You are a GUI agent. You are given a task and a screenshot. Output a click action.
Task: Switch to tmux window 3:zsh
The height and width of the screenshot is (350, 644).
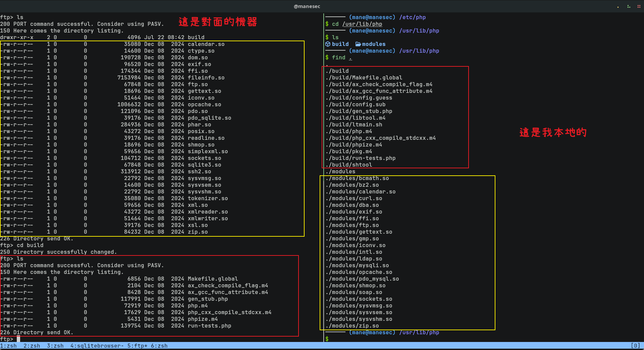[x=55, y=346]
